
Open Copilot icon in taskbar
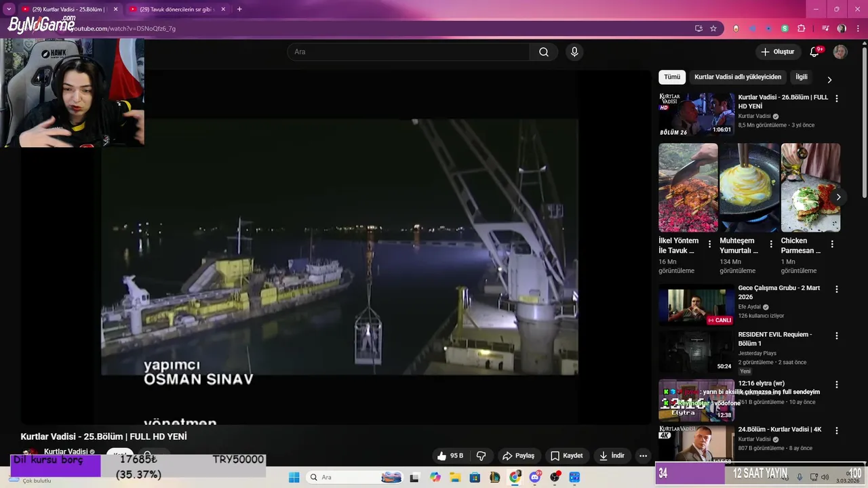pyautogui.click(x=435, y=478)
